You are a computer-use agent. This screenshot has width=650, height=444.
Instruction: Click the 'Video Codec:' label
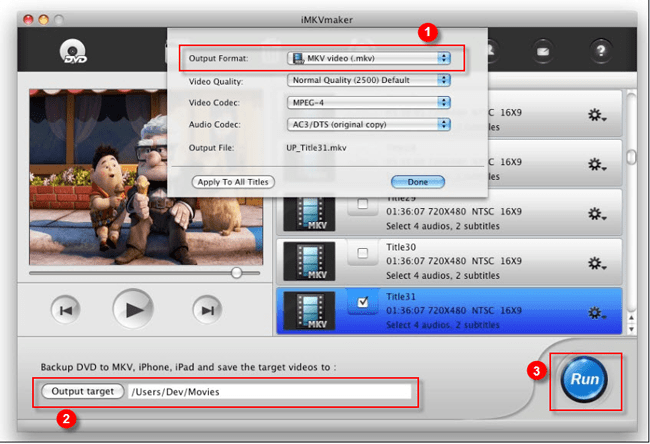pos(214,102)
